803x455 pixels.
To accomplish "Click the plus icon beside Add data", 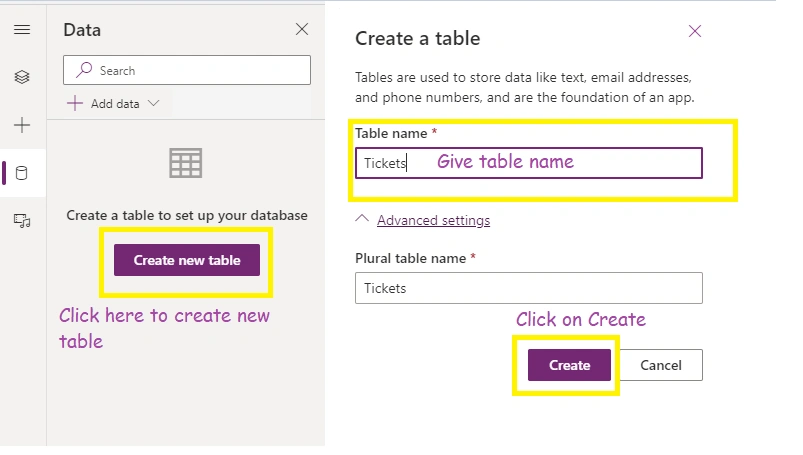I will point(75,104).
